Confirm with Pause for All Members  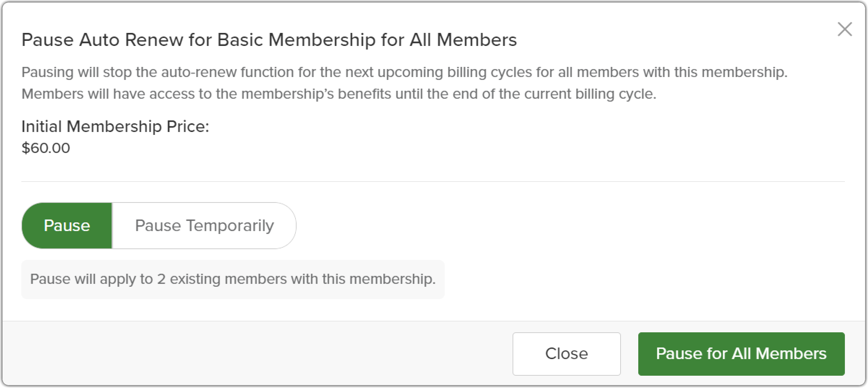[x=741, y=354]
